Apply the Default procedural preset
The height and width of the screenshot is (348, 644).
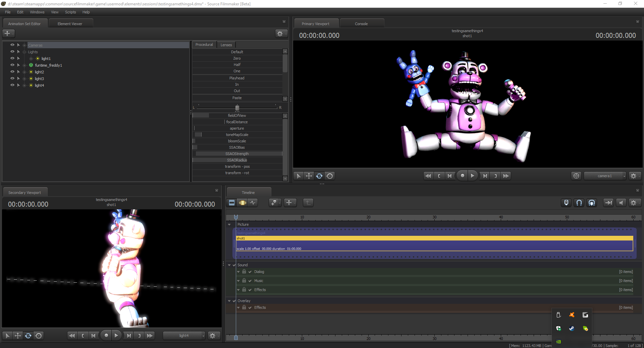coord(237,52)
